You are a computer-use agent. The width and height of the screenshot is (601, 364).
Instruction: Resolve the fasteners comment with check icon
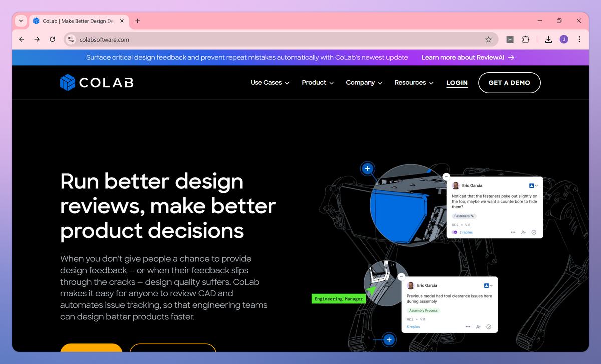click(x=534, y=232)
